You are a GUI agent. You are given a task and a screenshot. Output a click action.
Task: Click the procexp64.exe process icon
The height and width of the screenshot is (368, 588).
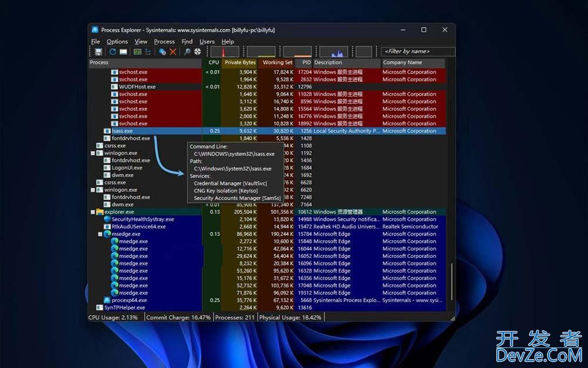[x=107, y=300]
